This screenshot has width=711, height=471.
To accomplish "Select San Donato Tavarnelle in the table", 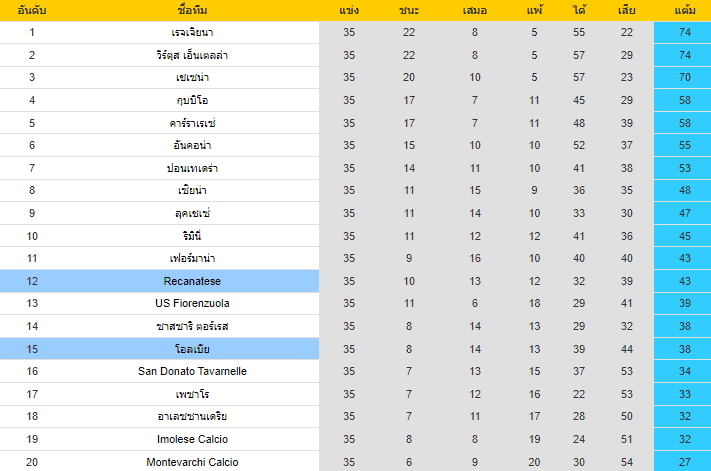I will [x=191, y=371].
